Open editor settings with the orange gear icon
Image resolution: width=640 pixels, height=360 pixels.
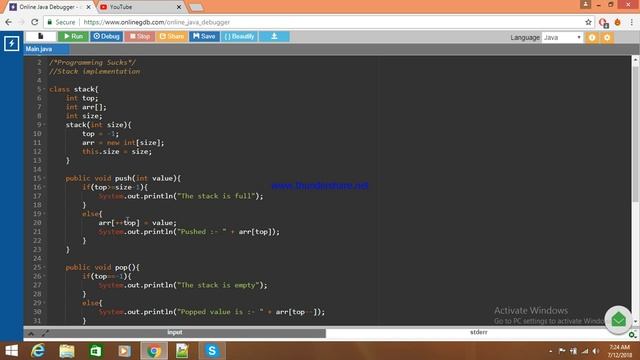(607, 38)
